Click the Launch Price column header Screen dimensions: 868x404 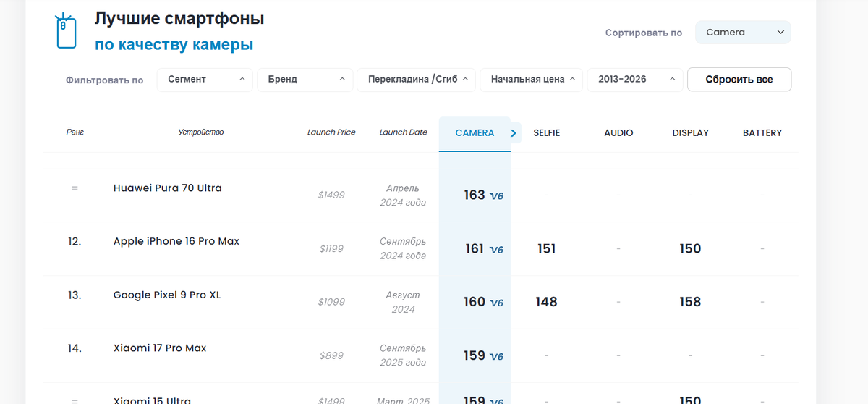pyautogui.click(x=331, y=132)
